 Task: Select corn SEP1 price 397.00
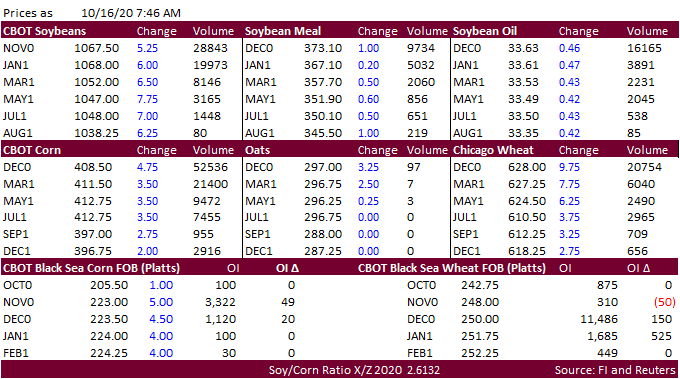click(x=93, y=234)
